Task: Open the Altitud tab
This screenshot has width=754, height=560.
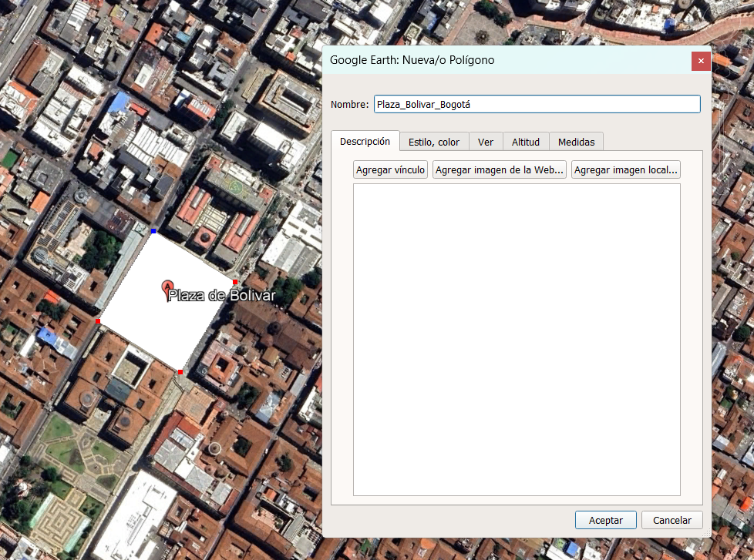Action: (x=526, y=143)
